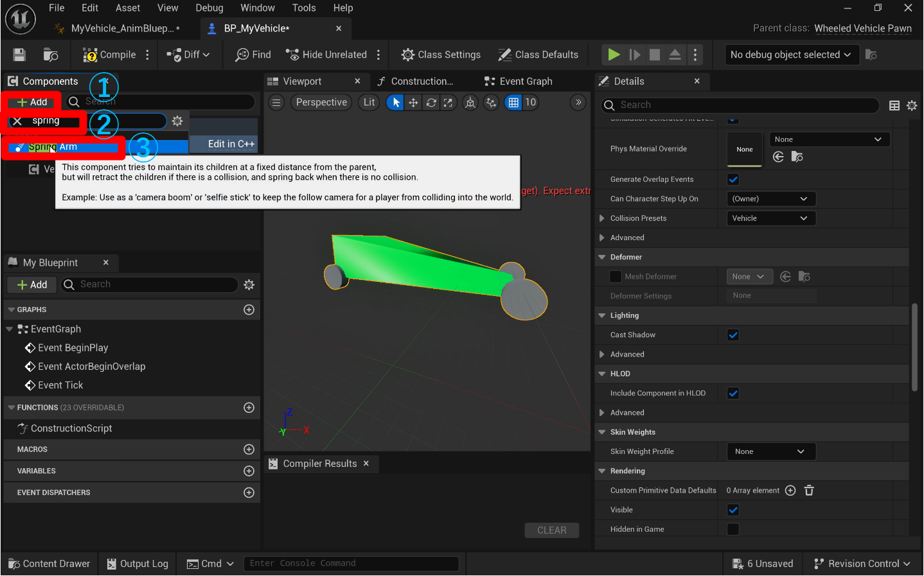Collapse the GRAPHS section
Screen dimensions: 924x576
click(12, 310)
